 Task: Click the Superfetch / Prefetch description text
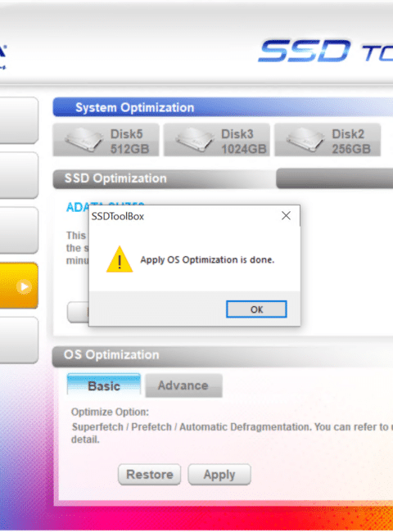(x=232, y=433)
